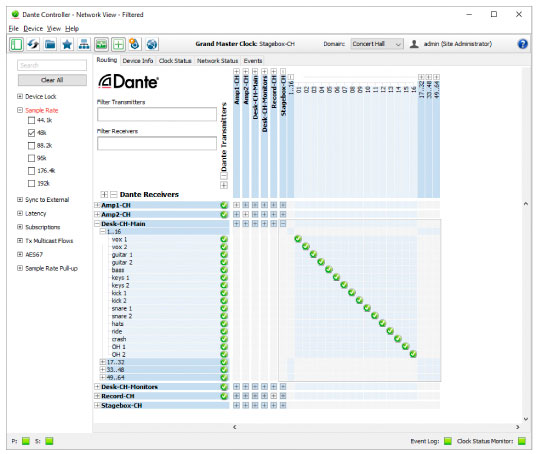Expand the Latency filter

[x=20, y=213]
